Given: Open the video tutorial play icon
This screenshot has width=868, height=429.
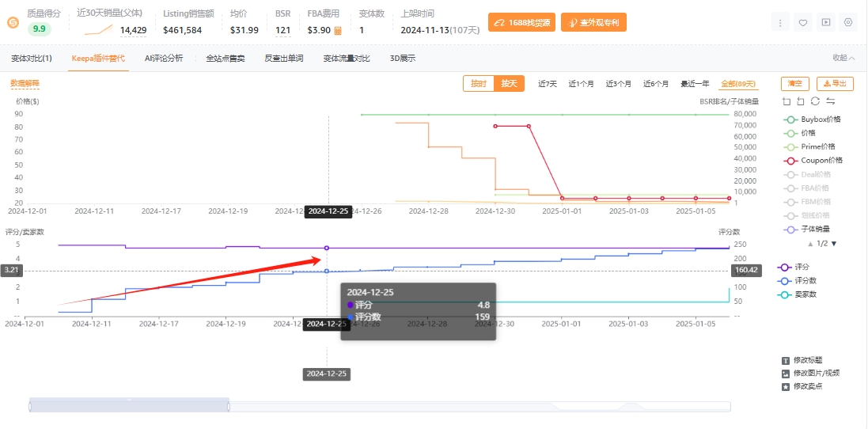Looking at the screenshot, I should (825, 23).
